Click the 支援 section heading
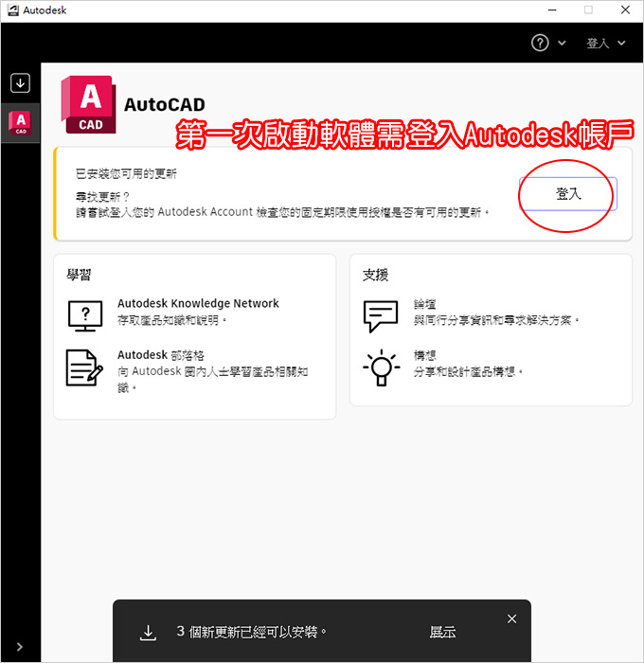644x663 pixels. click(x=375, y=275)
